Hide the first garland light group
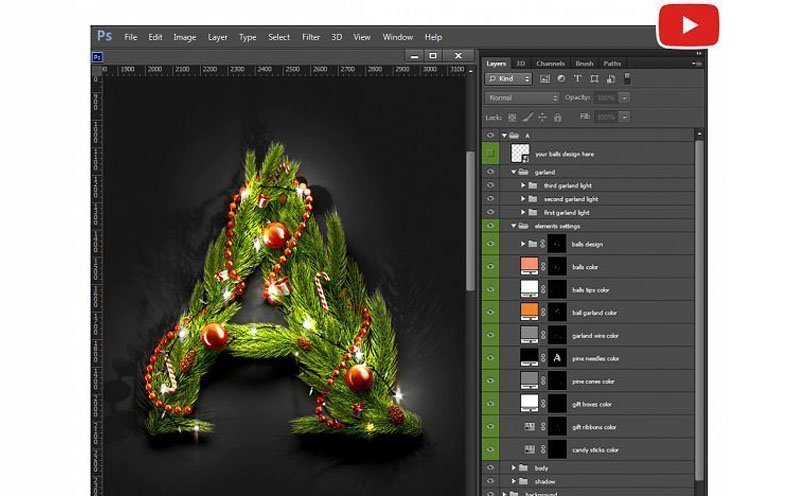This screenshot has height=496, width=800. pyautogui.click(x=491, y=212)
